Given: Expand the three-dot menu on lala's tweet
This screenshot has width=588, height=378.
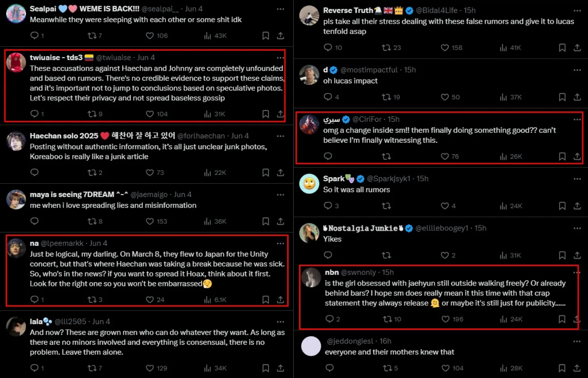Looking at the screenshot, I should coord(280,322).
